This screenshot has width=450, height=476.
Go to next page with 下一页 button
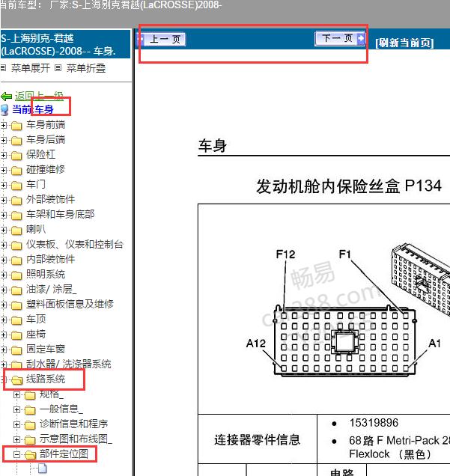pyautogui.click(x=339, y=38)
